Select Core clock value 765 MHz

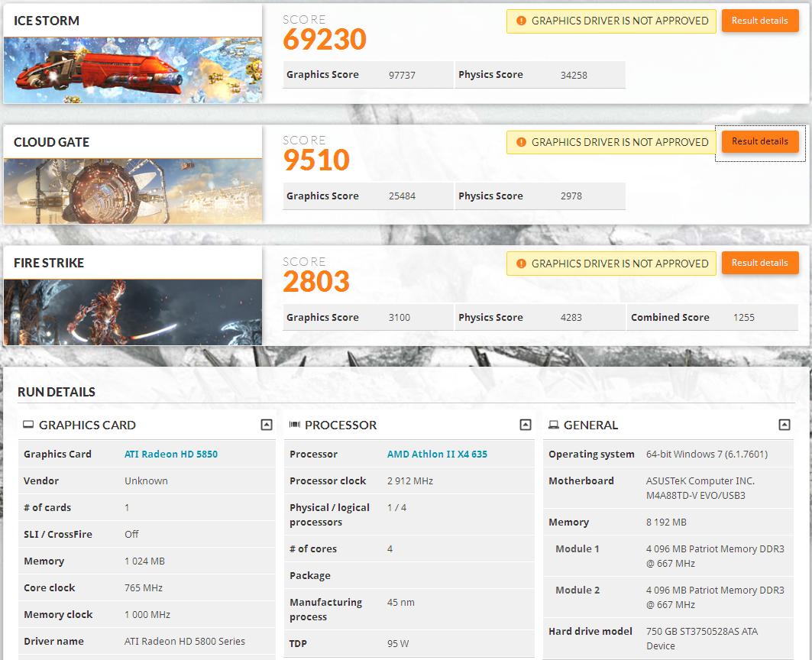point(144,588)
